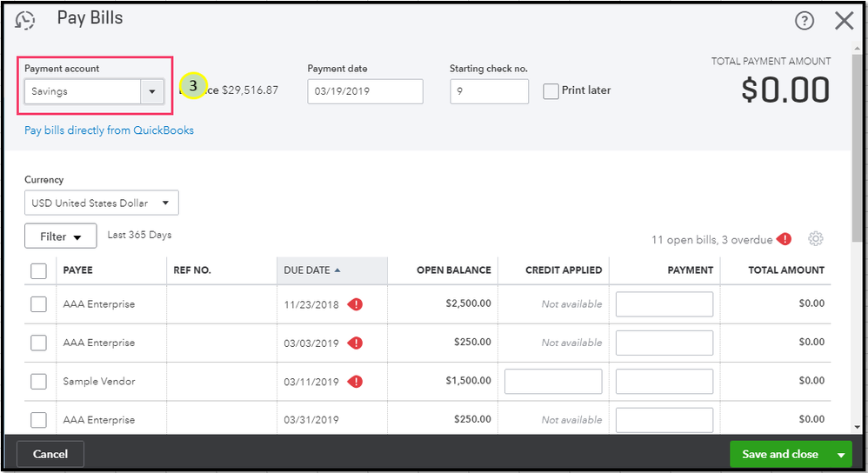
Task: Open the Pay Bills history clock icon
Action: pyautogui.click(x=26, y=20)
